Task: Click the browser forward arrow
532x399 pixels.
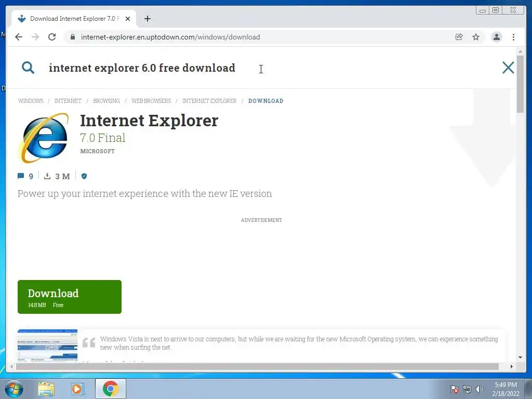Action: coord(35,37)
